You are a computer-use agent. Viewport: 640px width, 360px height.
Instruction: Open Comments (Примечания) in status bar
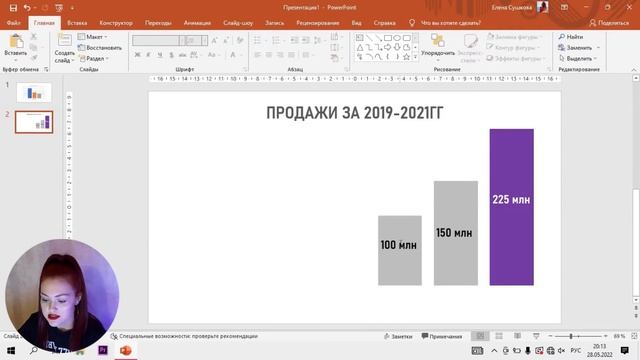click(442, 336)
